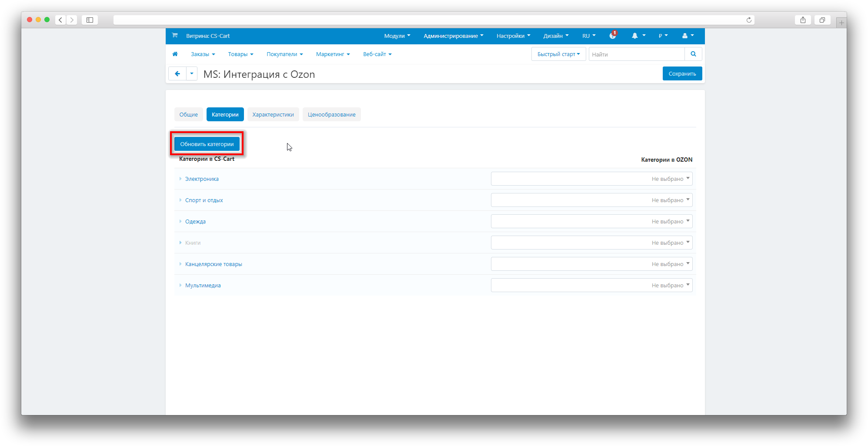Viewport: 868px width, 446px height.
Task: Choose OZON category for Книги
Action: (x=591, y=243)
